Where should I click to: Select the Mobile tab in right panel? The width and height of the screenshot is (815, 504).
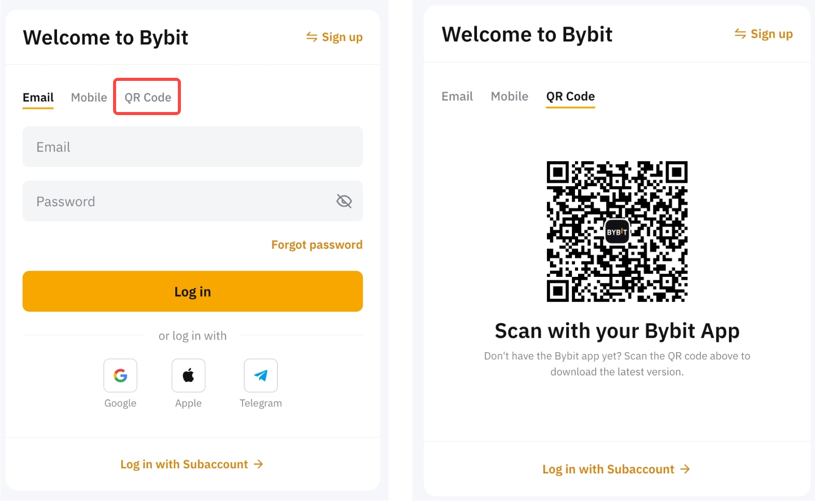[510, 96]
